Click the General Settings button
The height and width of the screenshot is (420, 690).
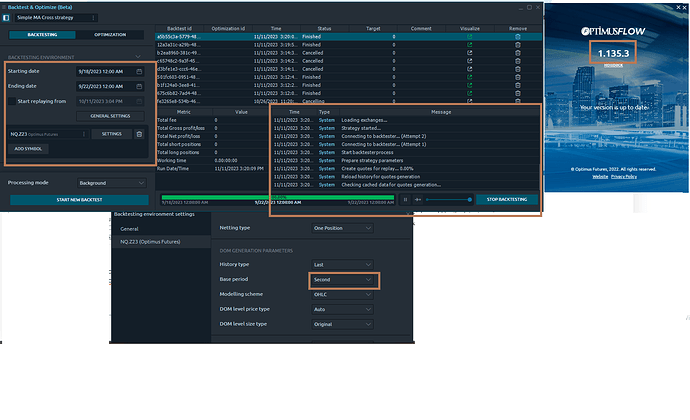[110, 116]
